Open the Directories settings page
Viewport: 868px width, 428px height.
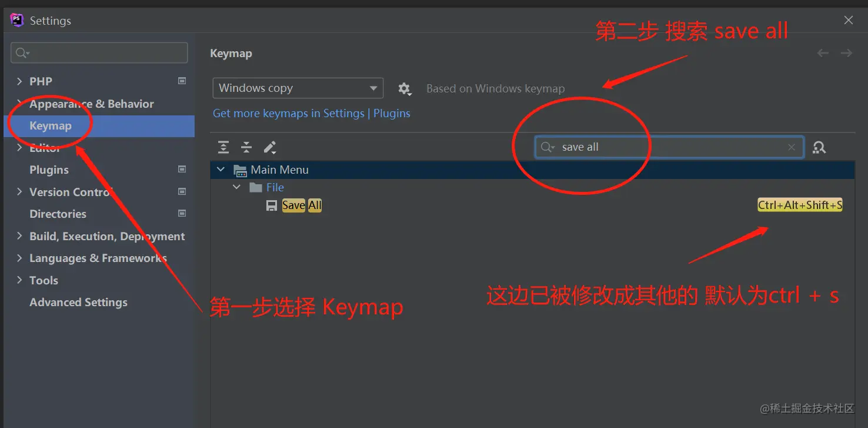pyautogui.click(x=58, y=214)
